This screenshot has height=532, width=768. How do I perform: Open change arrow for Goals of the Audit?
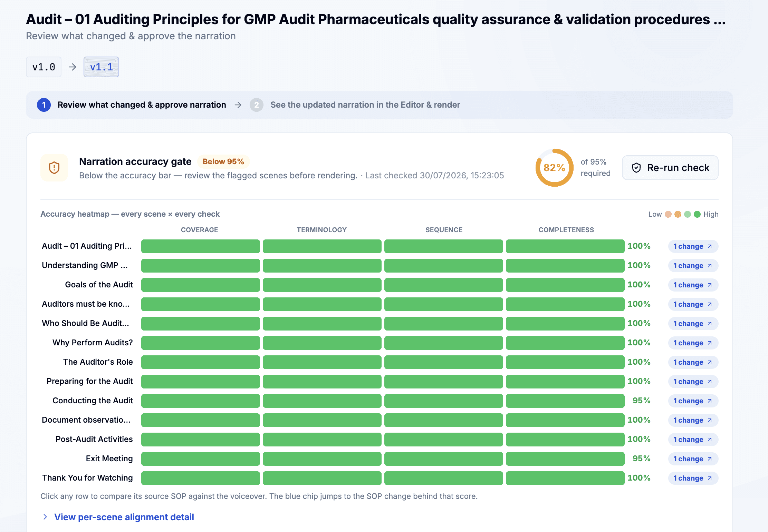click(710, 285)
